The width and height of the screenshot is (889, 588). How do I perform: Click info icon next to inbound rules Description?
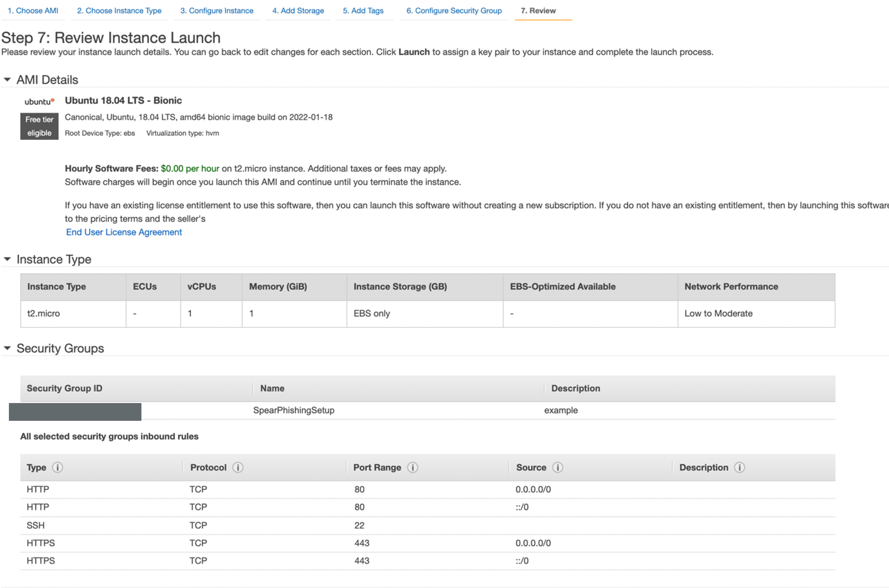click(x=739, y=467)
